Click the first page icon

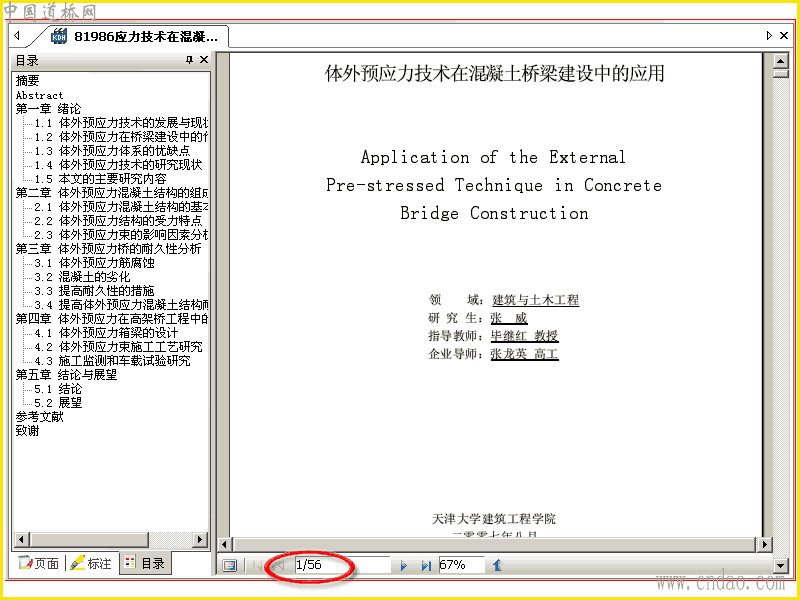point(259,565)
